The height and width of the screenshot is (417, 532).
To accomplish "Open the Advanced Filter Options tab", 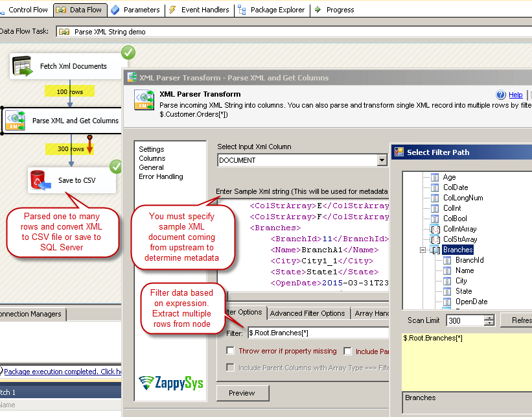I will pyautogui.click(x=308, y=313).
